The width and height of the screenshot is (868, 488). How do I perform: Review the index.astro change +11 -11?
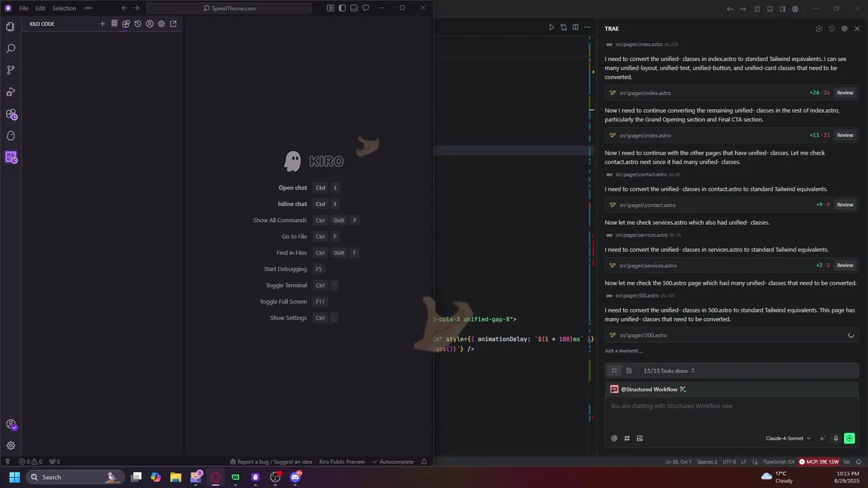pos(845,135)
